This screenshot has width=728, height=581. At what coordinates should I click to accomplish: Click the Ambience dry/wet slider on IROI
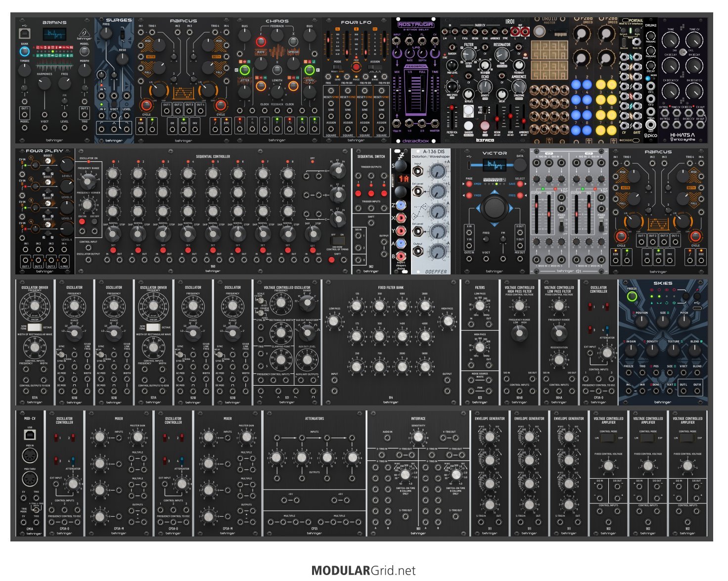523,118
